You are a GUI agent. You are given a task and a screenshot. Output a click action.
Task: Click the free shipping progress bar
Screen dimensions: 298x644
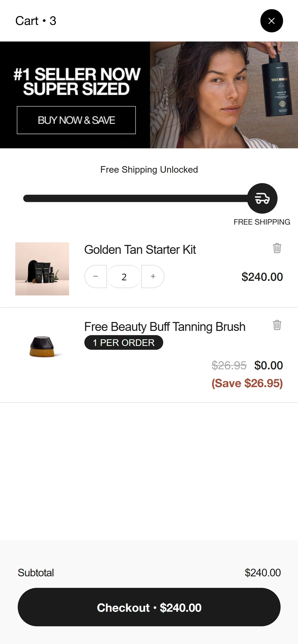tap(135, 198)
